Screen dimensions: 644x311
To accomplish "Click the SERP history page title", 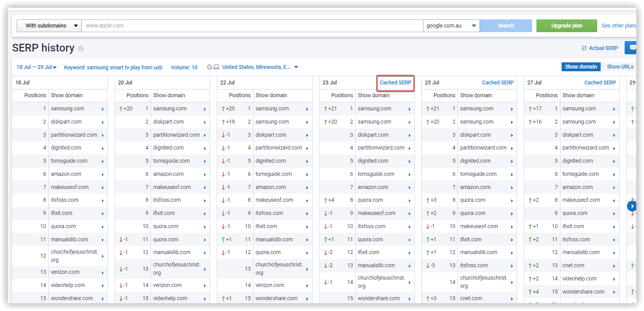I will (43, 48).
